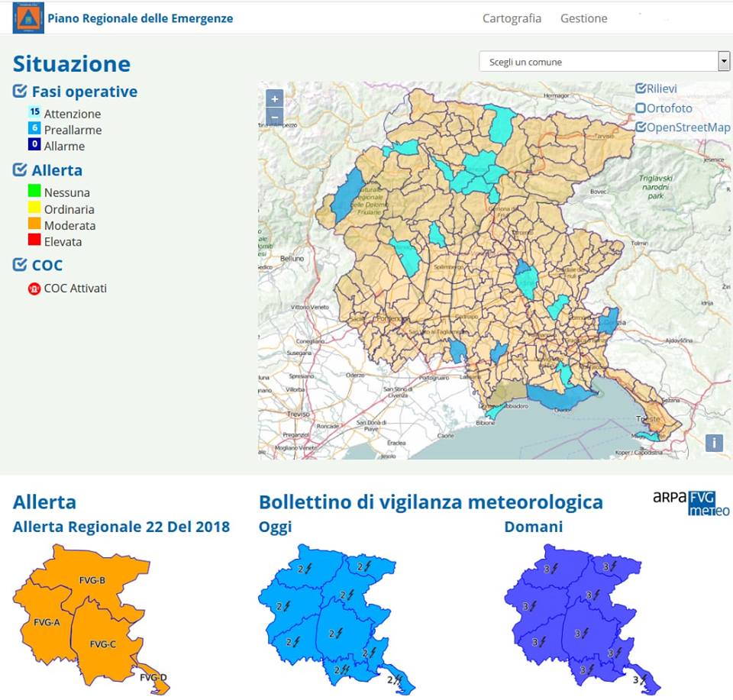733x700 pixels.
Task: Zoom out on the map
Action: click(275, 118)
